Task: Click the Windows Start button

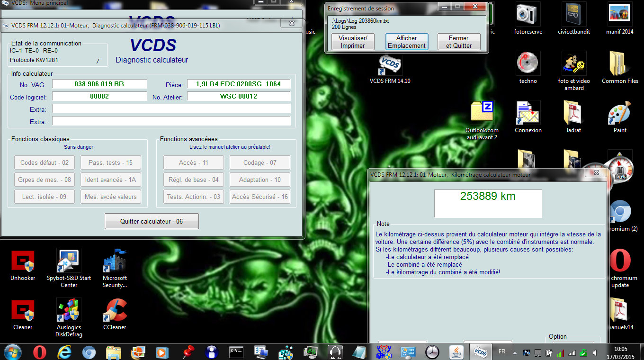Action: (12, 352)
